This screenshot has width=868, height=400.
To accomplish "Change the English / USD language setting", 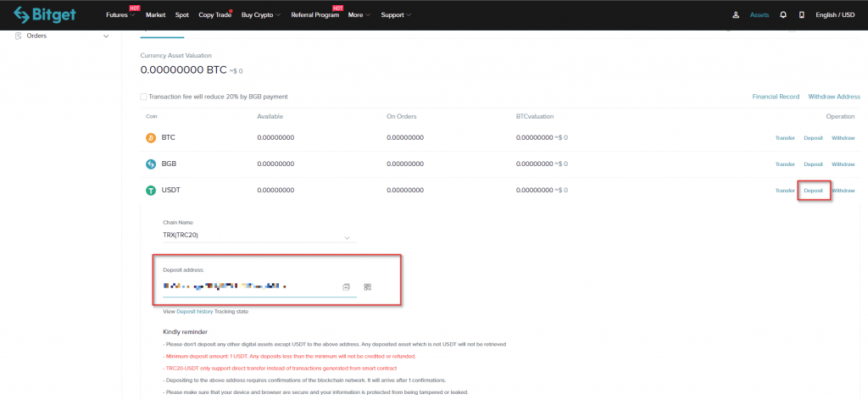I will click(835, 15).
